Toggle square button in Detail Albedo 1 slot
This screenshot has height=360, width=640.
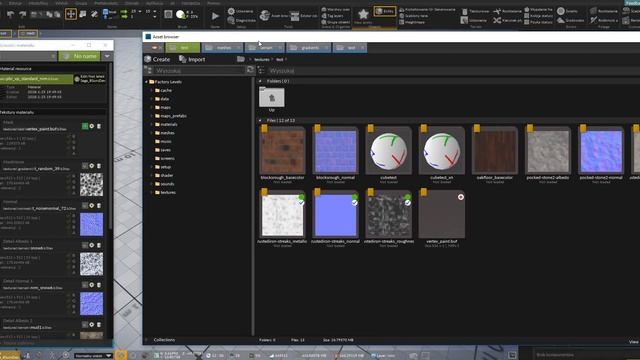click(85, 245)
